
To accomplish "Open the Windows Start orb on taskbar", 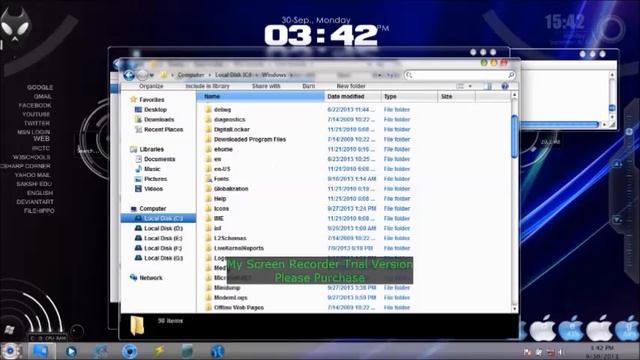I will click(x=10, y=351).
